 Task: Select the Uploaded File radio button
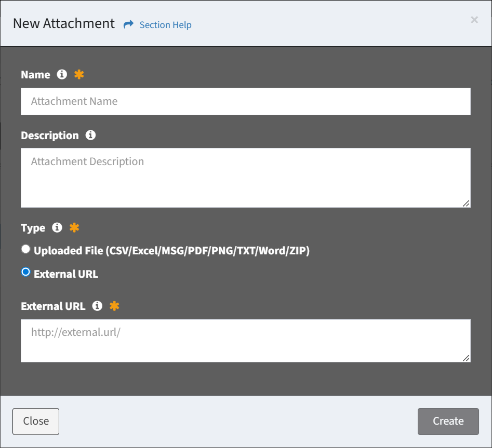pos(25,250)
